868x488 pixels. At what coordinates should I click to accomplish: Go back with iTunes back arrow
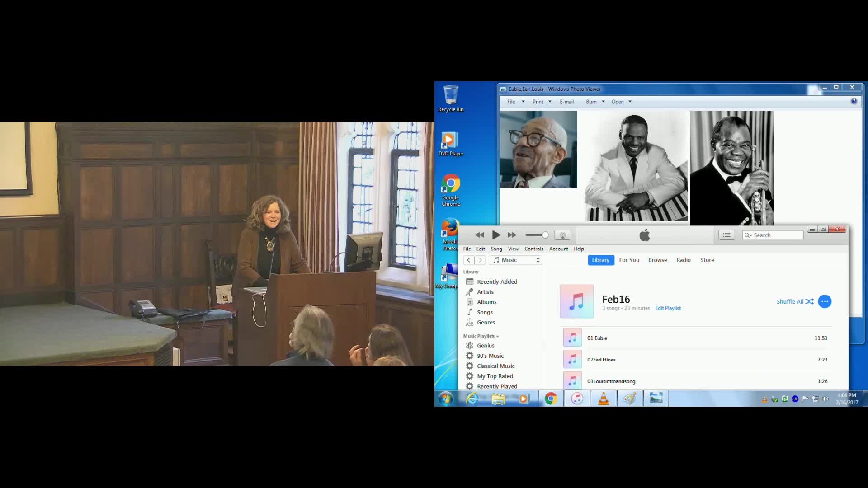tap(469, 260)
